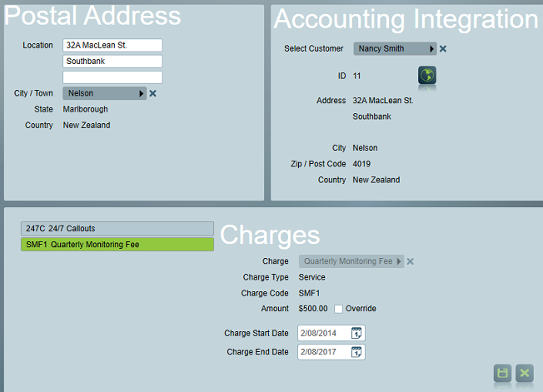The image size is (543, 392).
Task: Select the SMF1 Quarterly Monitoring Fee entry
Action: (x=117, y=245)
